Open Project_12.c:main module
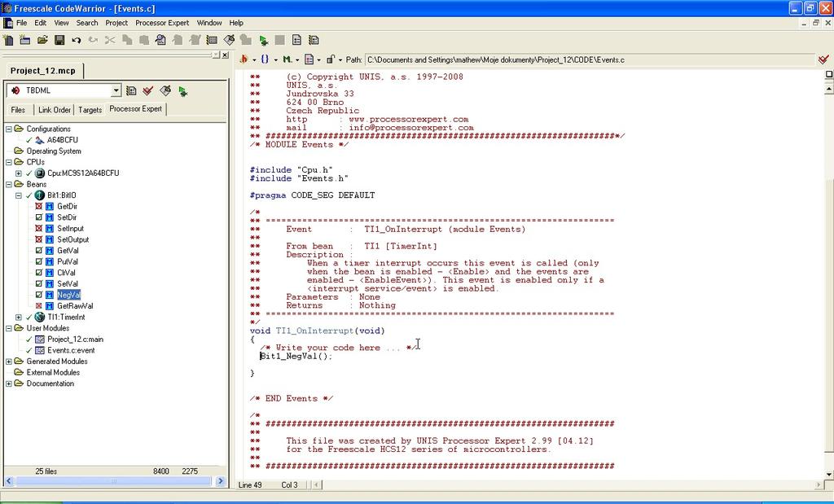The height and width of the screenshot is (504, 834). click(x=75, y=340)
